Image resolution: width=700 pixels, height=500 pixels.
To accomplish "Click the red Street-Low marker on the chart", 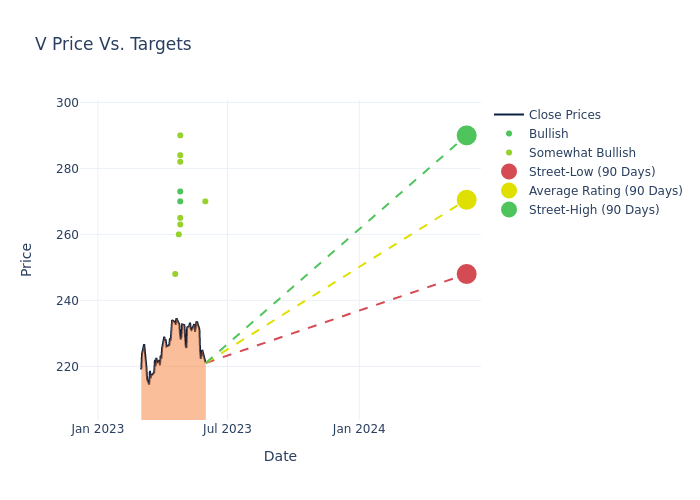I will click(466, 274).
